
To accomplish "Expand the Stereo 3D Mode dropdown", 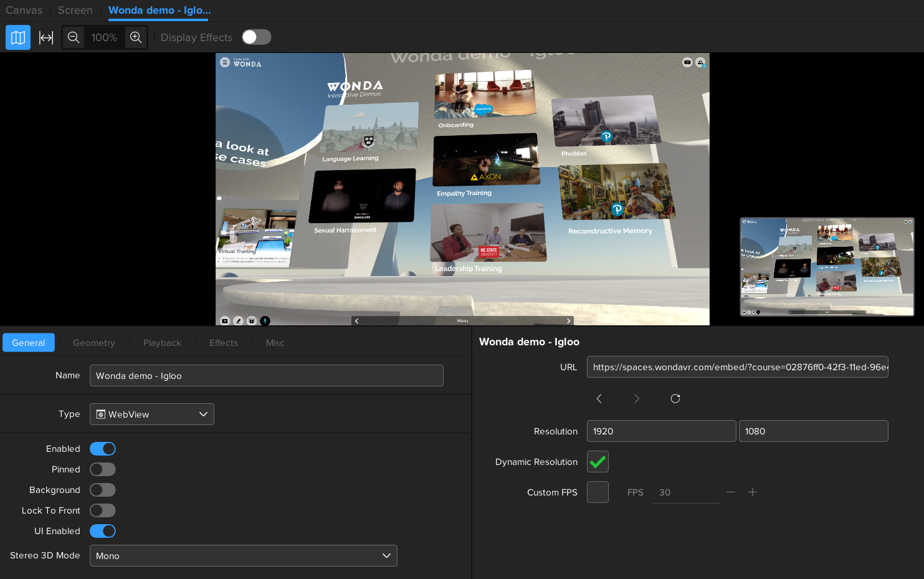I will point(243,556).
